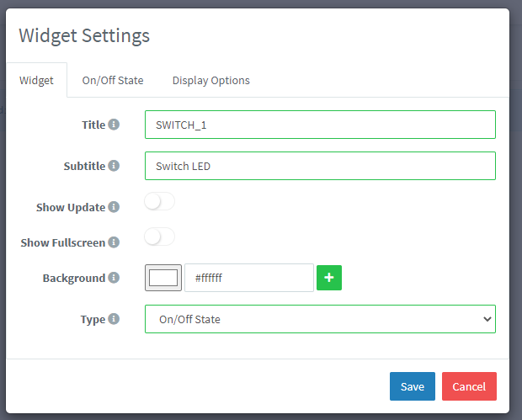Viewport: 522px width, 420px height.
Task: Click the #ffffff hex color field
Action: click(248, 278)
